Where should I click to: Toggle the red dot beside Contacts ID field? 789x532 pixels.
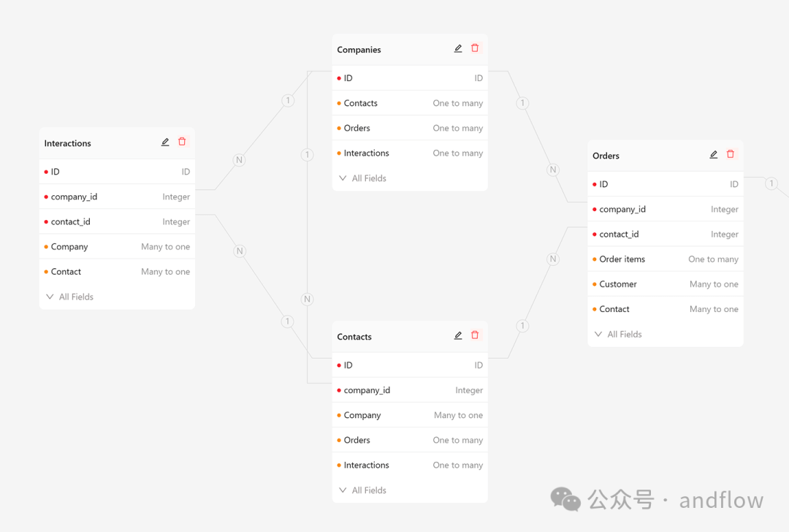(x=338, y=365)
